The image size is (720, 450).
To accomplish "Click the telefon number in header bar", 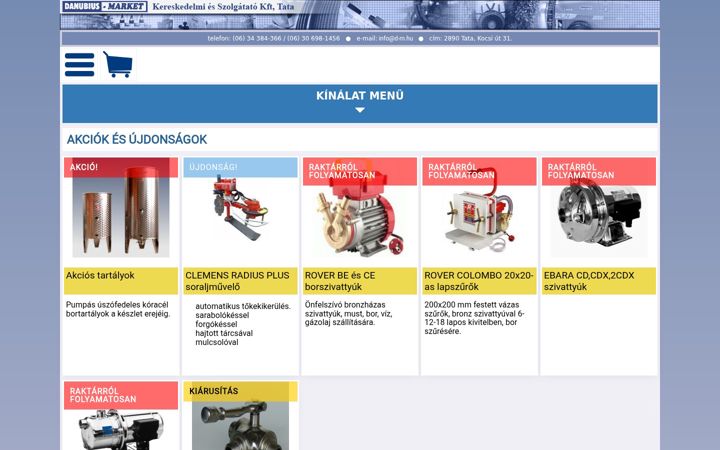I will coord(274,39).
